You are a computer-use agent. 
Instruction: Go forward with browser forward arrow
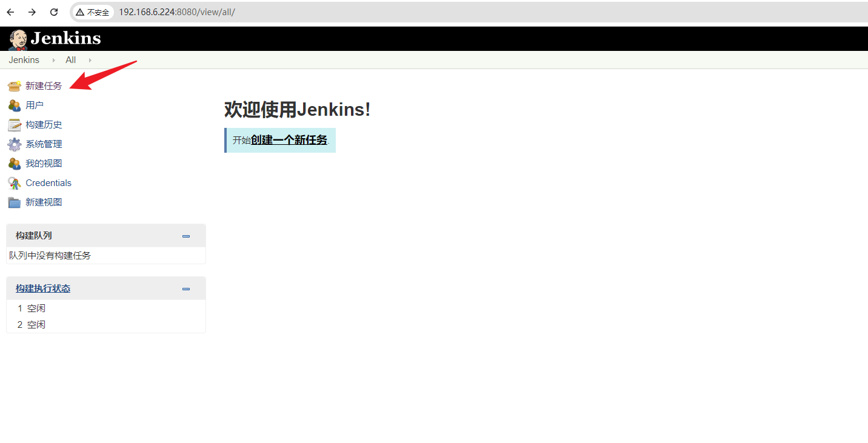pos(32,12)
